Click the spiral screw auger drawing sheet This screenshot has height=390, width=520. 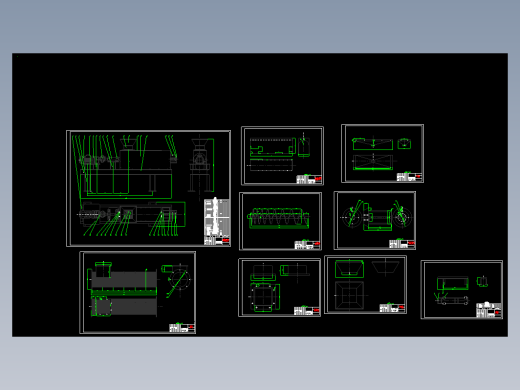click(x=280, y=221)
